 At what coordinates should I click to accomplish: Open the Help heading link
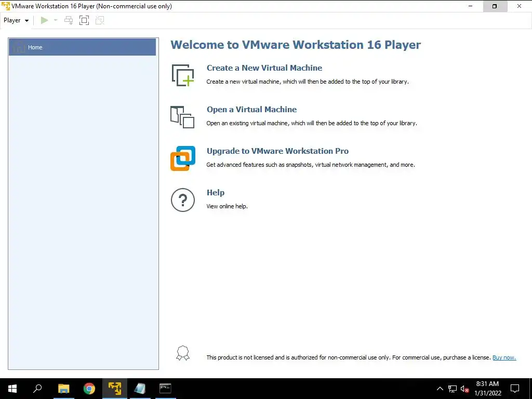(216, 192)
